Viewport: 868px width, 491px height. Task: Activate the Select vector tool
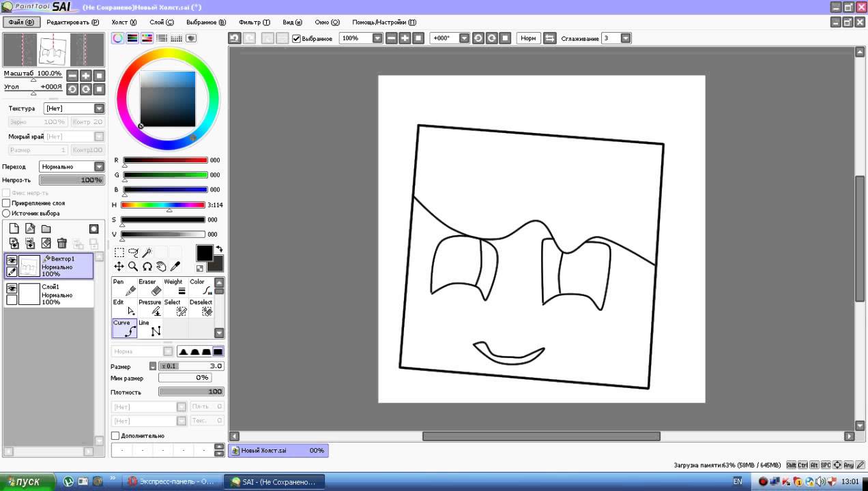(x=175, y=308)
